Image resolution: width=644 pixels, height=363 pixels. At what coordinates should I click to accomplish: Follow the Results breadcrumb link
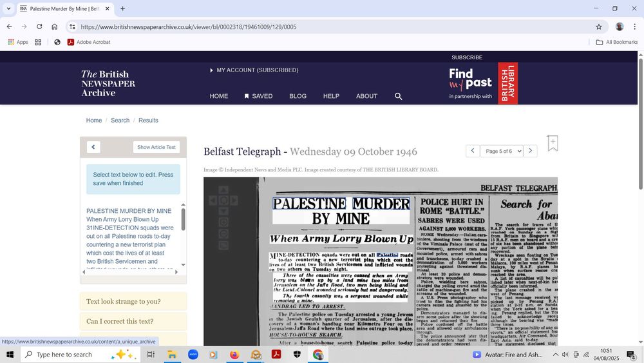point(148,121)
